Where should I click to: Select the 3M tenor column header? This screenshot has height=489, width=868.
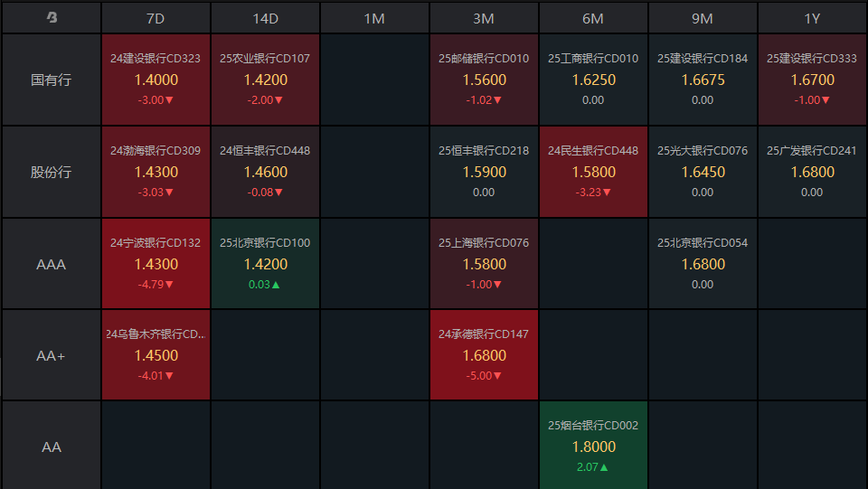[x=484, y=18]
